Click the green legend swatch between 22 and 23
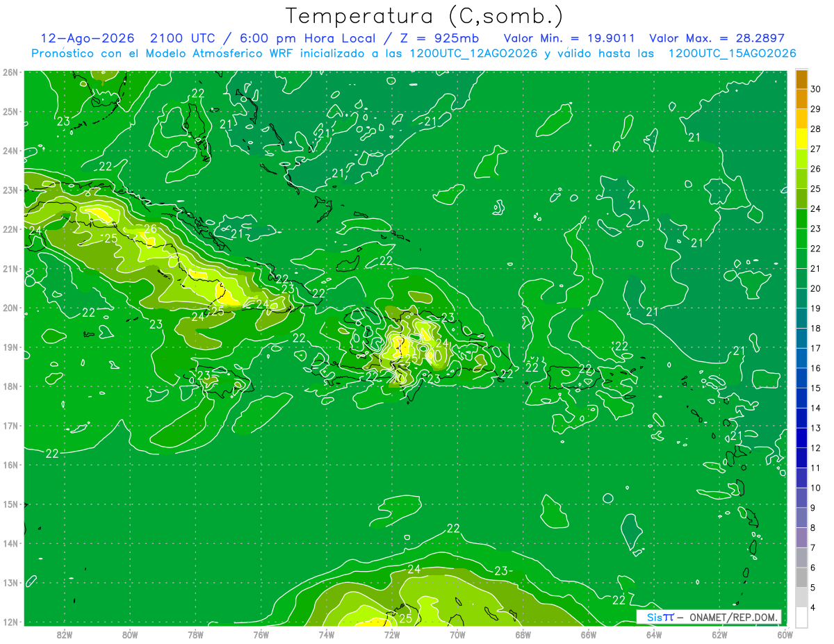 pyautogui.click(x=801, y=239)
